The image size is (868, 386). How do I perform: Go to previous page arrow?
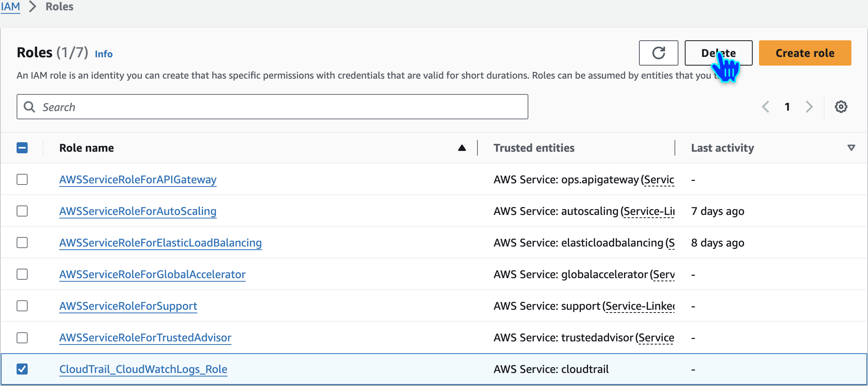(765, 107)
